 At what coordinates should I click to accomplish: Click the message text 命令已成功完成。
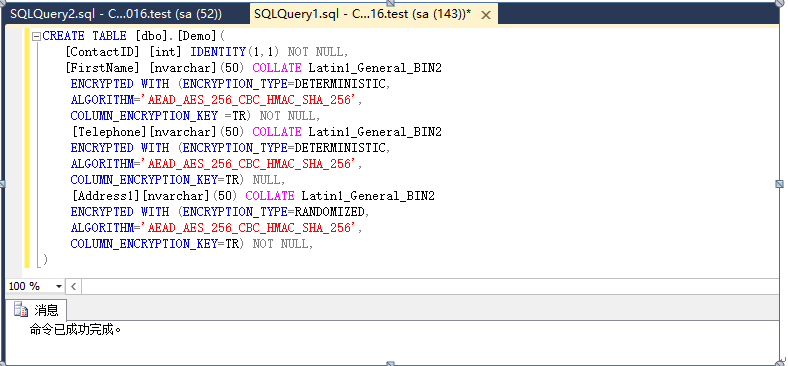(x=76, y=330)
